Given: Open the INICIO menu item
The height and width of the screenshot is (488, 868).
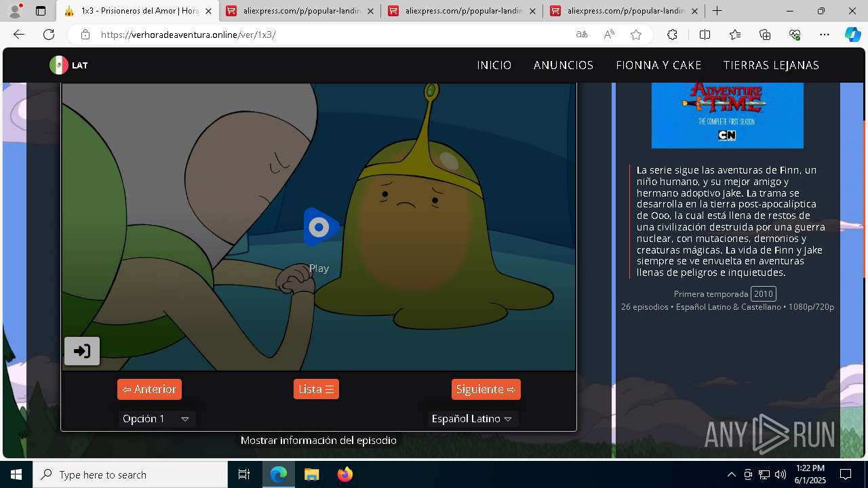Looking at the screenshot, I should click(494, 65).
